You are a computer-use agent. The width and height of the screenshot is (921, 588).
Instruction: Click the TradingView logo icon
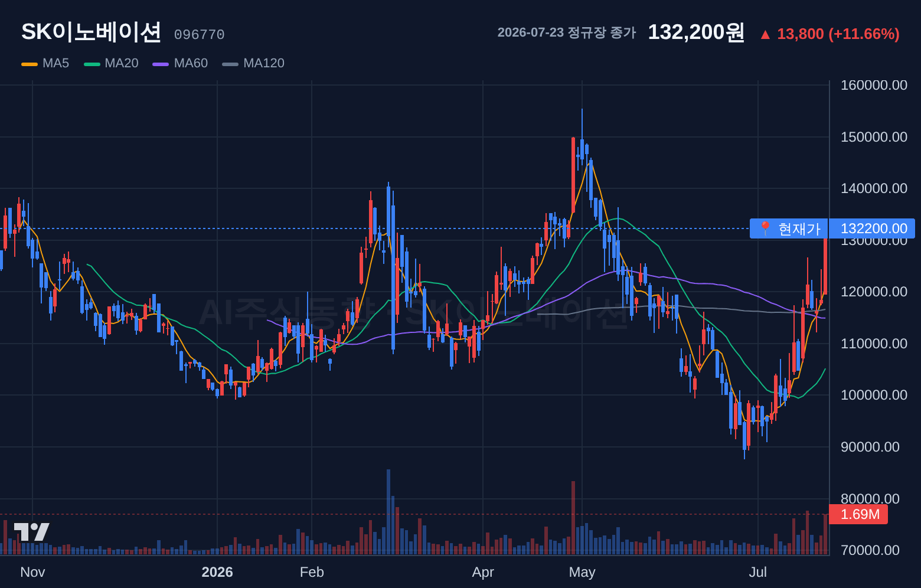point(32,532)
